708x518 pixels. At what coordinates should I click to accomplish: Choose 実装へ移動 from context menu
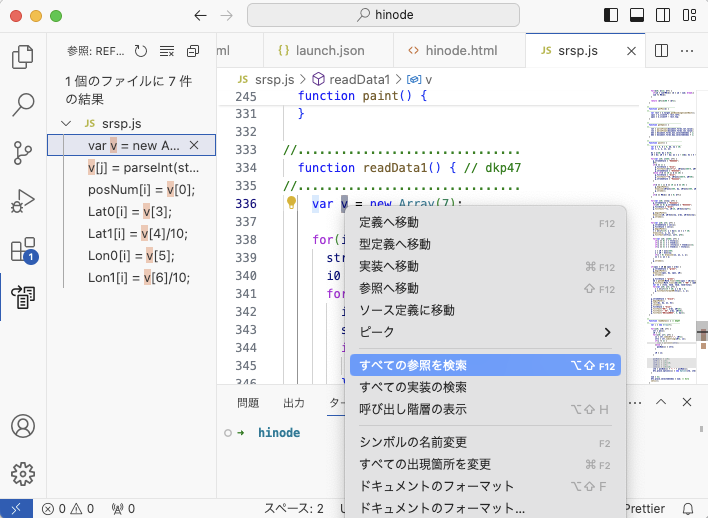485,266
